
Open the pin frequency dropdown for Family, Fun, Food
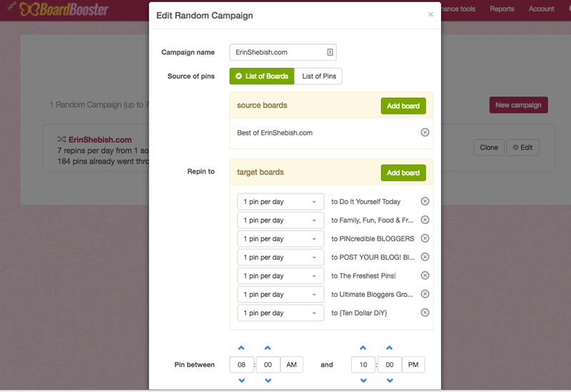tap(281, 220)
